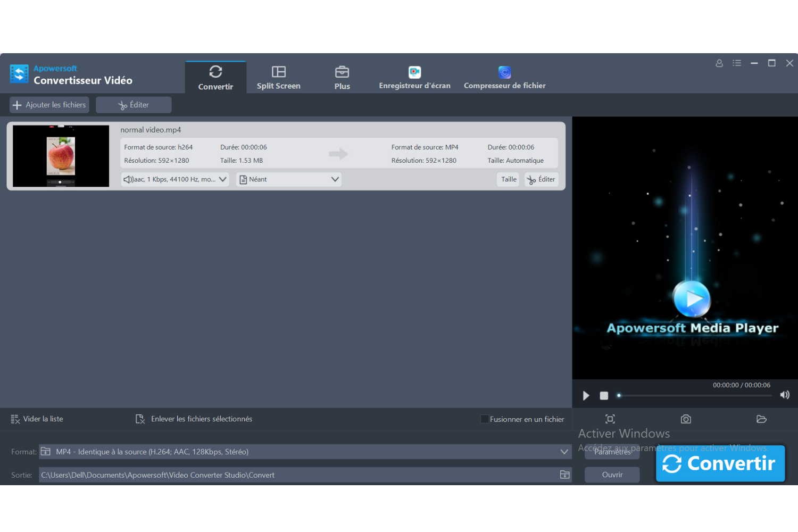798x532 pixels.
Task: Stop playback in the media player
Action: (604, 396)
